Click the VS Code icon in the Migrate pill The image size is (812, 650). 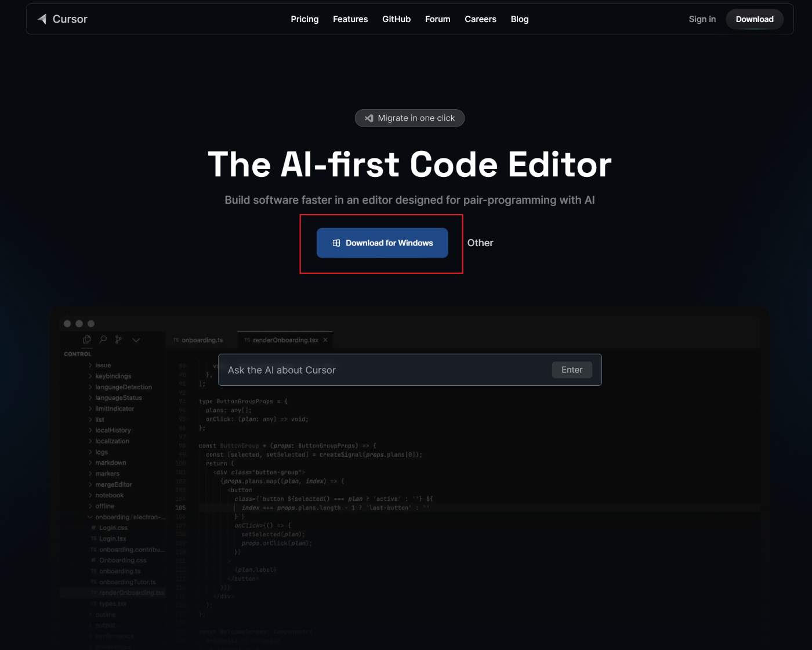point(369,118)
